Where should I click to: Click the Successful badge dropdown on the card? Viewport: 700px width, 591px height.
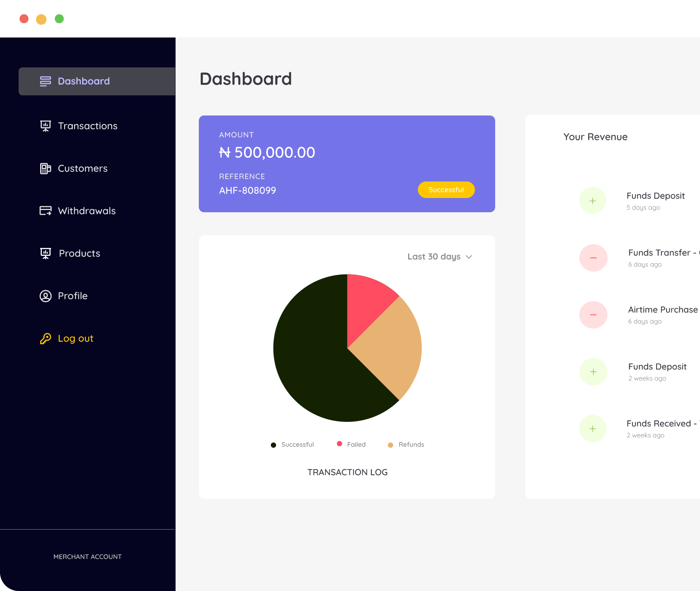[446, 190]
